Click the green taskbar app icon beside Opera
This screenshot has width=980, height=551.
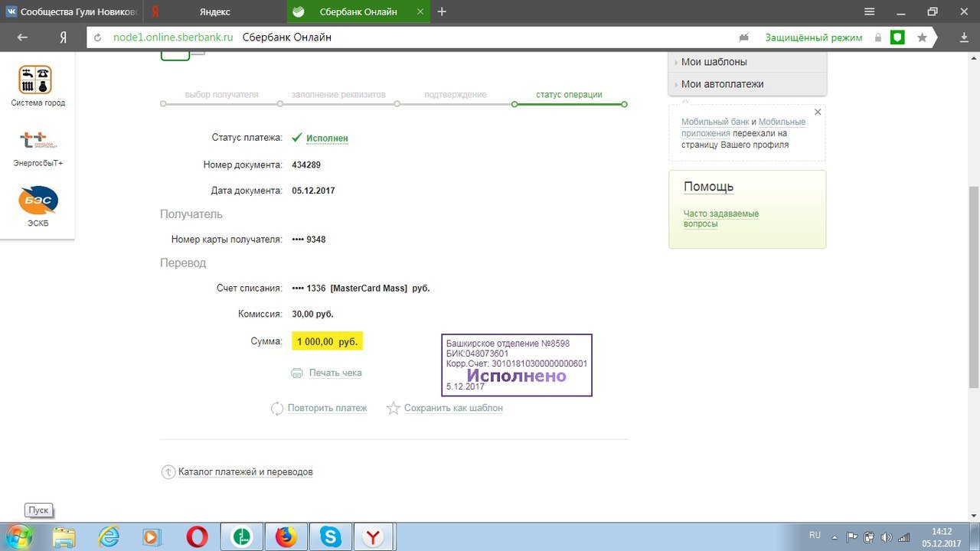[x=242, y=537]
